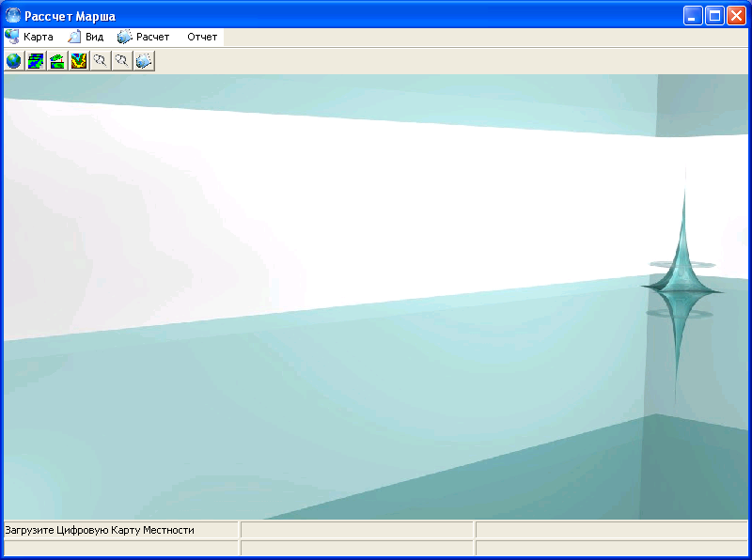Click the route calculation toolbar icon
The height and width of the screenshot is (560, 752).
[x=144, y=61]
